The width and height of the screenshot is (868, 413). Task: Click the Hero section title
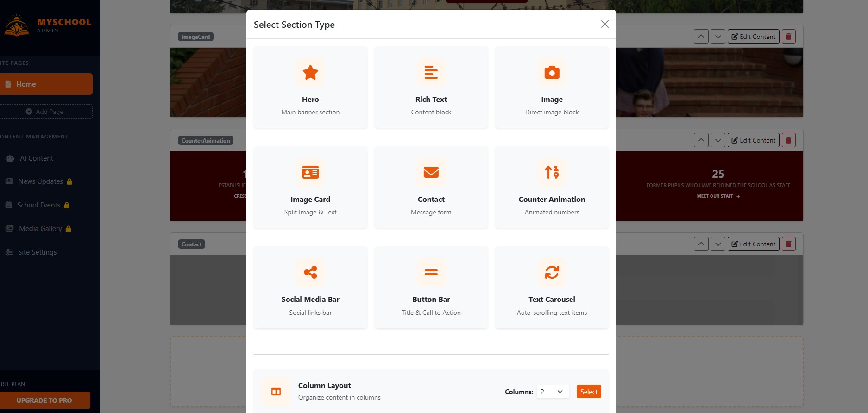point(310,100)
